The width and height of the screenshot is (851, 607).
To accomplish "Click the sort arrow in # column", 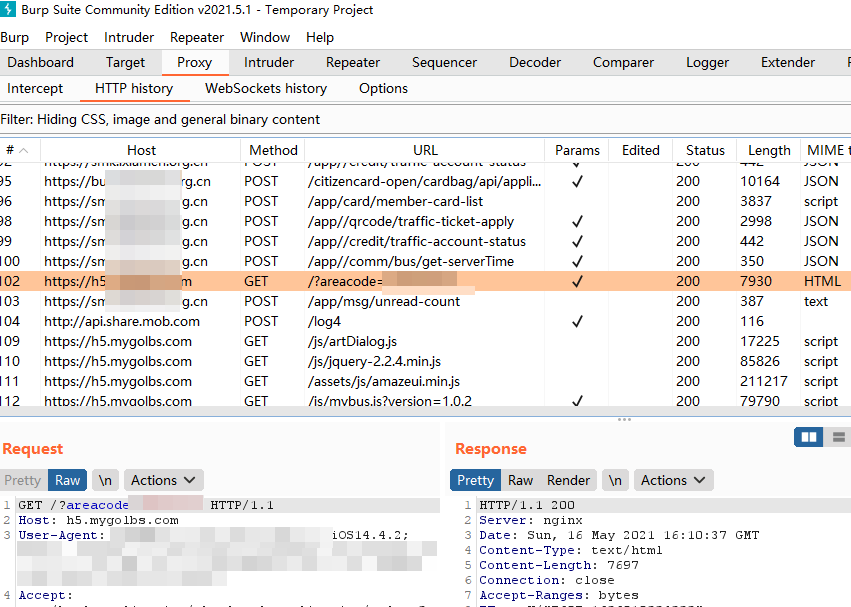I will (x=23, y=150).
